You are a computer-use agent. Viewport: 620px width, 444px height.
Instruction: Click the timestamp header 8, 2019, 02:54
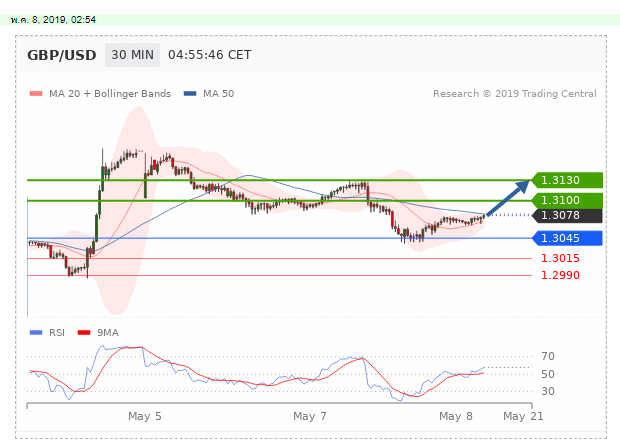pos(53,20)
